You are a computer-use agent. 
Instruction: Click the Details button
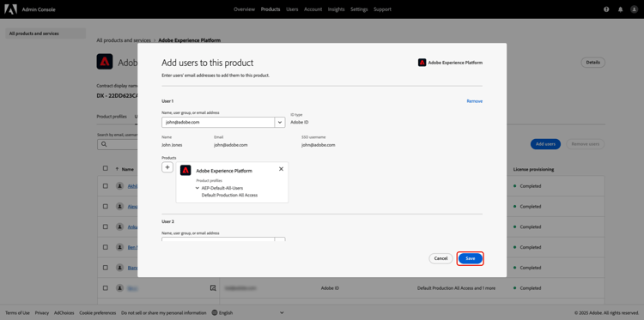tap(592, 63)
